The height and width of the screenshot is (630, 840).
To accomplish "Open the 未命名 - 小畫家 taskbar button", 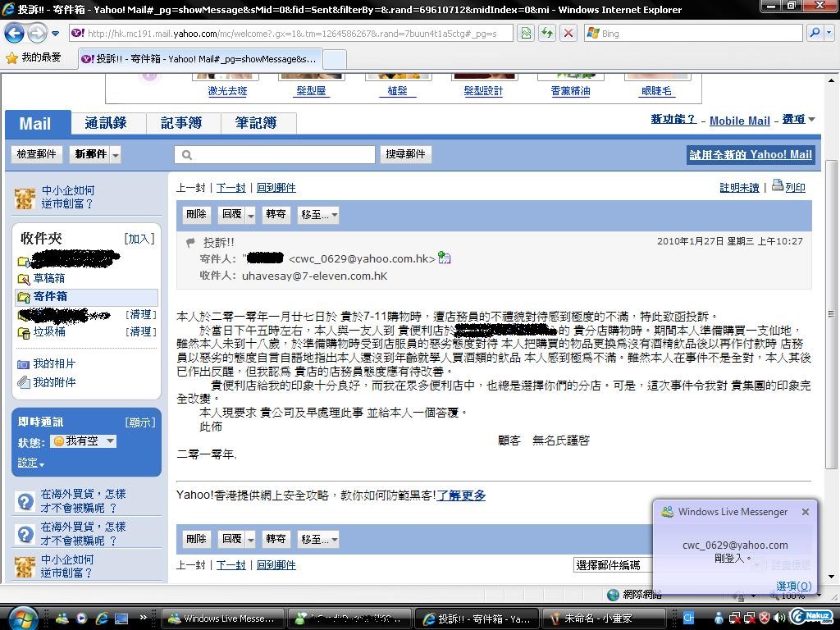I will tap(604, 619).
